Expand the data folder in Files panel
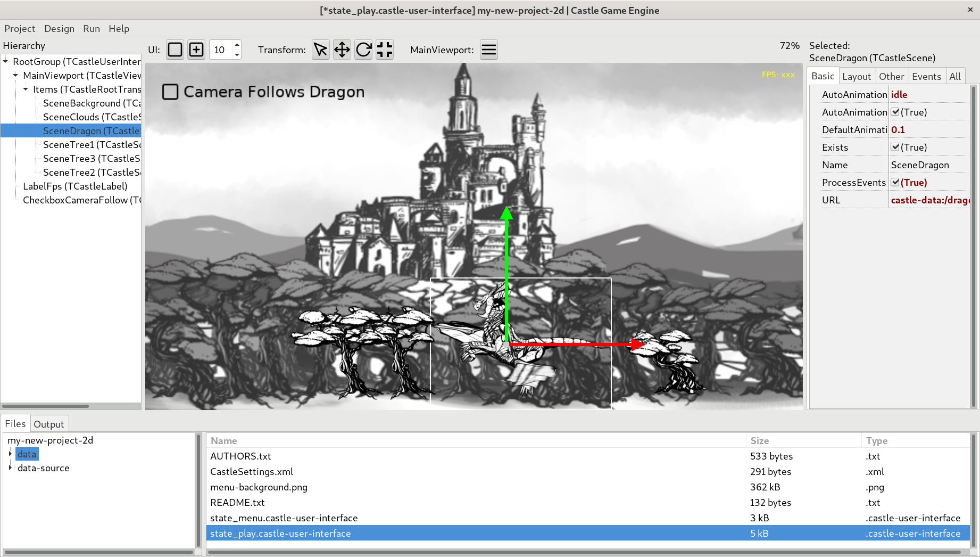The width and height of the screenshot is (980, 557). (10, 454)
